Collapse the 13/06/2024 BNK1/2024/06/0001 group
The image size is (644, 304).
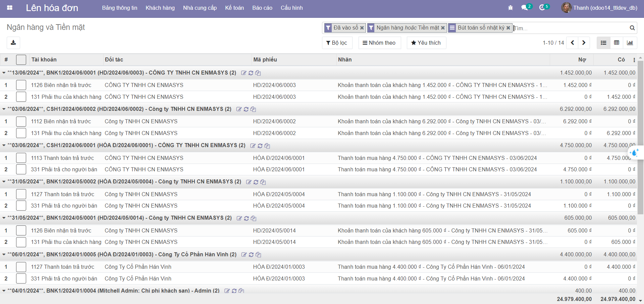click(x=4, y=73)
